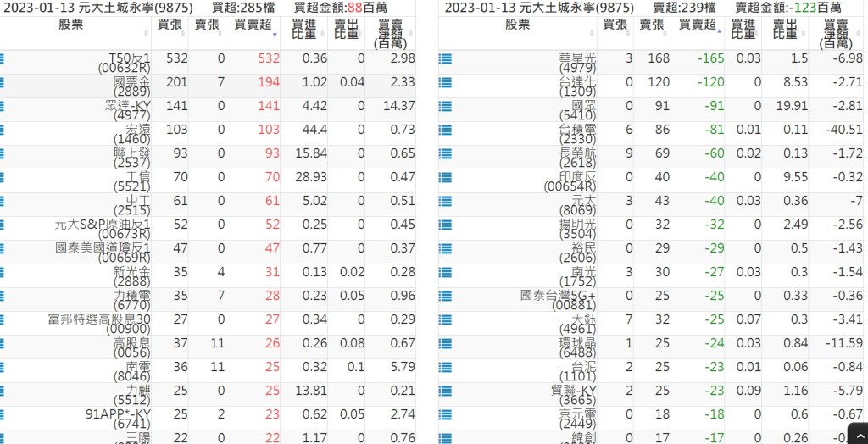Click the list icon beside 華星光 (4979)
Viewport: 868px width, 444px height.
(x=445, y=59)
